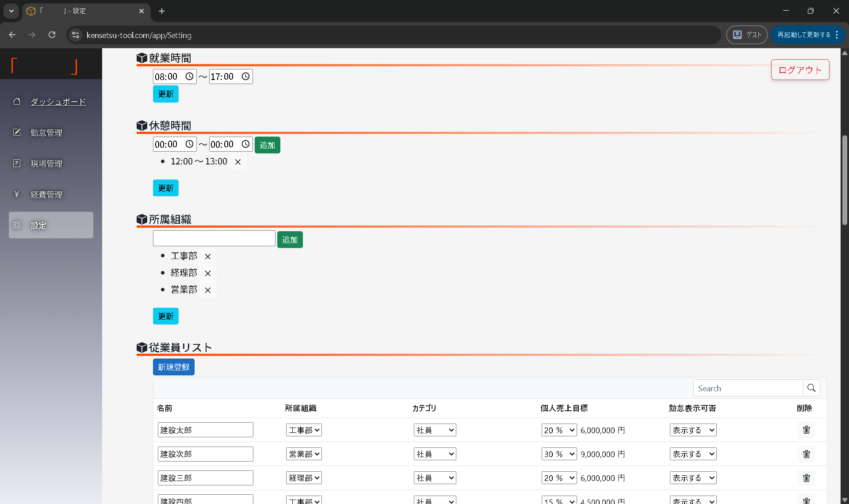Open 経費管理 in sidebar menu
Image resolution: width=849 pixels, height=504 pixels.
pyautogui.click(x=46, y=195)
